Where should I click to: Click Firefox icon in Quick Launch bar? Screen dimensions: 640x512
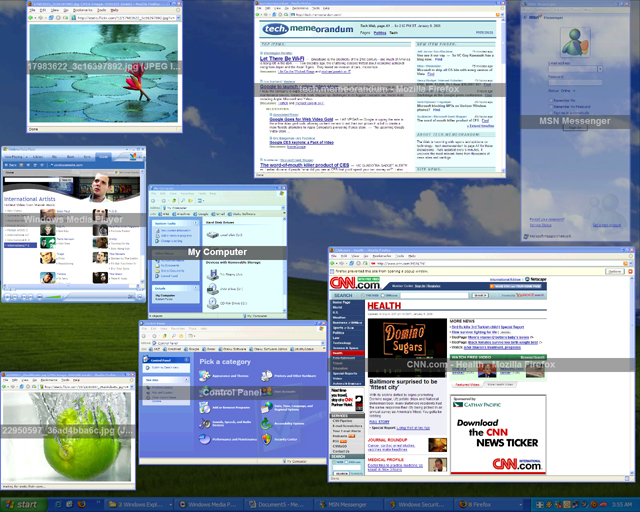pos(81,504)
